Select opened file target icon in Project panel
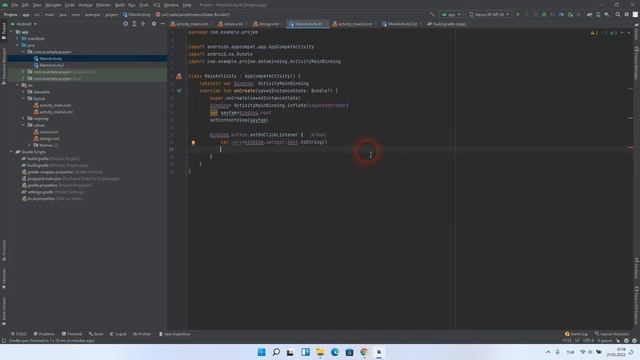 click(x=125, y=24)
